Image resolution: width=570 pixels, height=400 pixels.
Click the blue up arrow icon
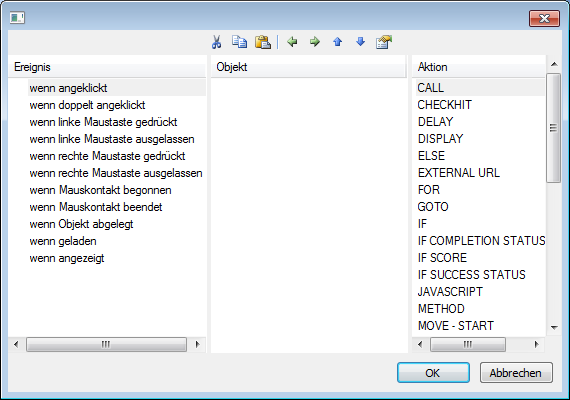click(x=338, y=42)
